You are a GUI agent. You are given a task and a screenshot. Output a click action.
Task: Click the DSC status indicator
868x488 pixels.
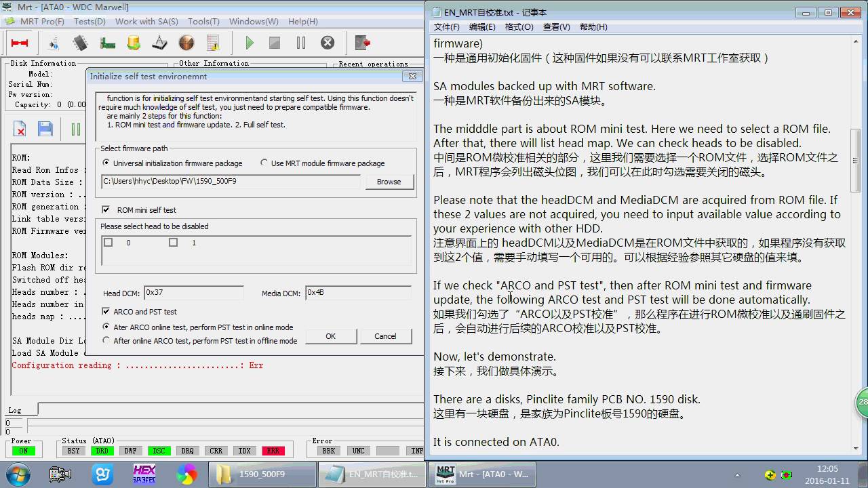coord(159,451)
